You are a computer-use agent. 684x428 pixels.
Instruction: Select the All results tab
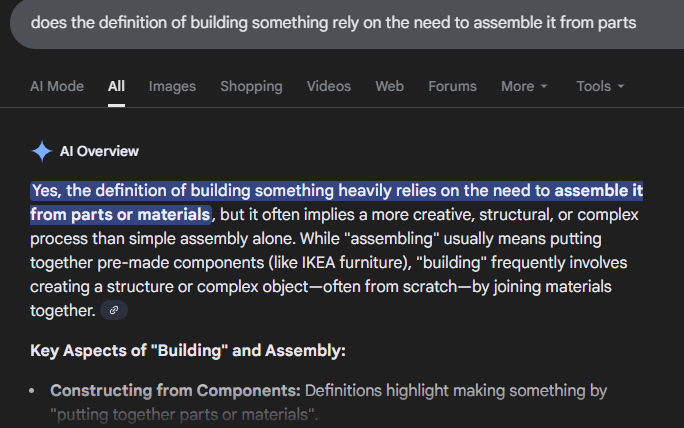[117, 86]
